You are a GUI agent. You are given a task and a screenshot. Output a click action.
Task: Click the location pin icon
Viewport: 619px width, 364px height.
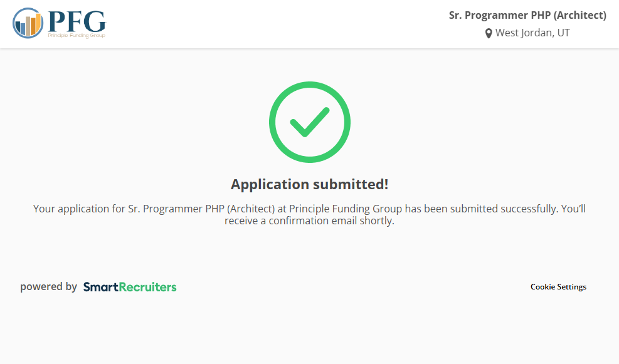(x=489, y=33)
